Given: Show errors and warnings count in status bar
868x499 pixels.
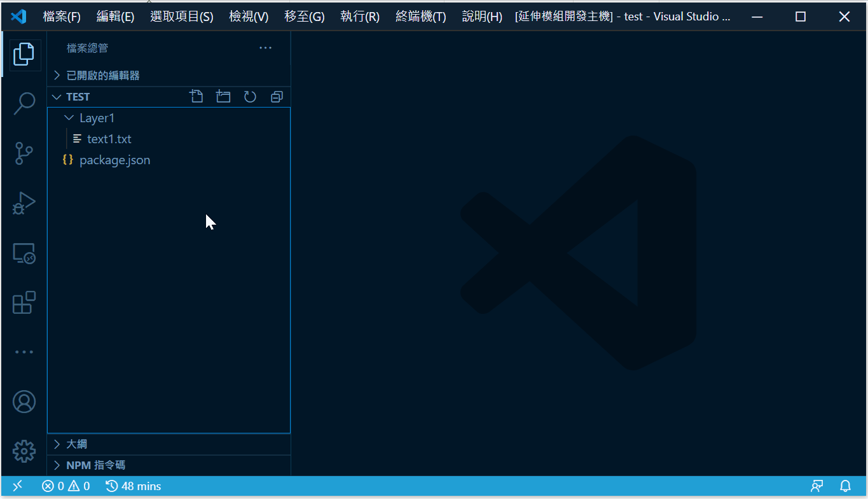Looking at the screenshot, I should point(65,486).
